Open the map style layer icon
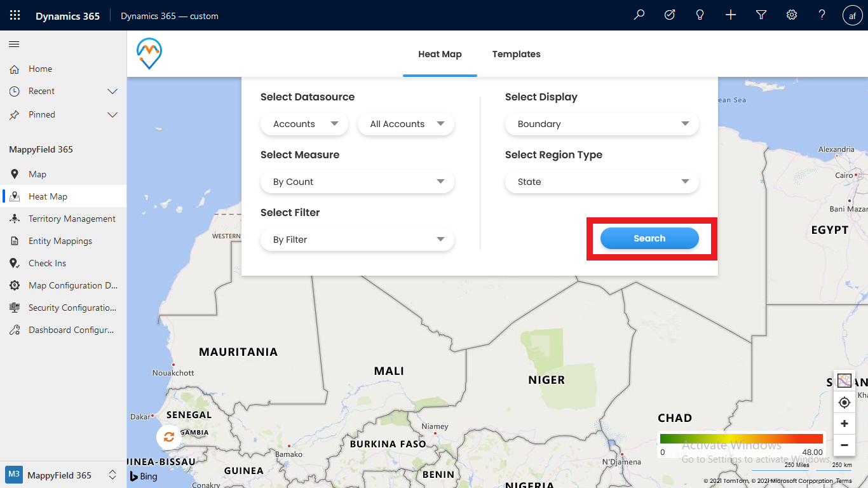868x488 pixels. tap(844, 381)
